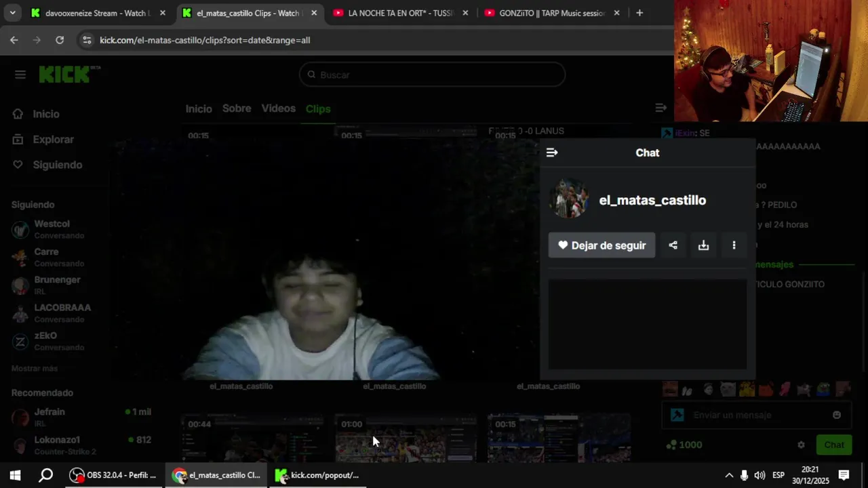The height and width of the screenshot is (488, 868).
Task: Toggle chat sidebar icon beside tabs
Action: 661,108
